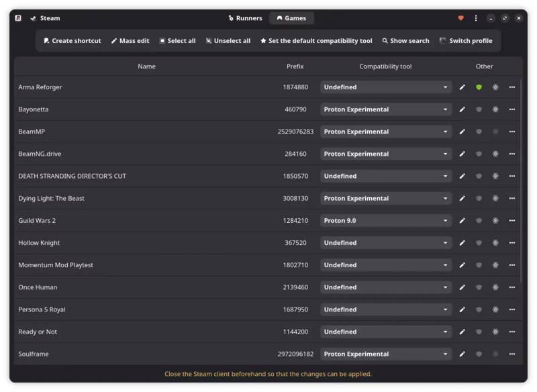Select all games with the toolbar button
This screenshot has height=392, width=537.
(x=177, y=40)
